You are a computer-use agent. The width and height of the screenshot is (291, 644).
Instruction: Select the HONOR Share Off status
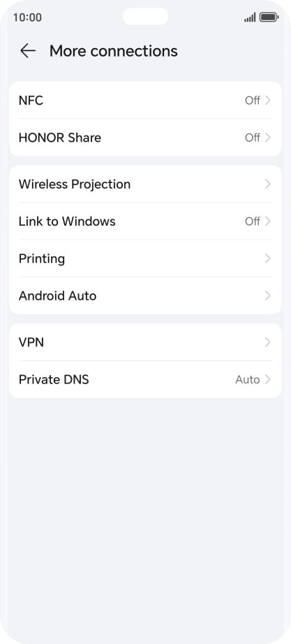click(253, 138)
